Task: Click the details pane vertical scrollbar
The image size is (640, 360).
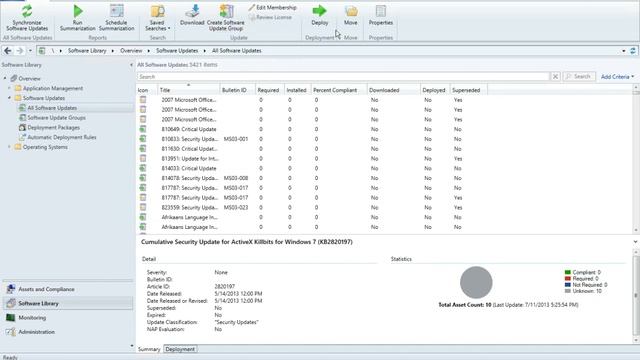Action: [636, 296]
